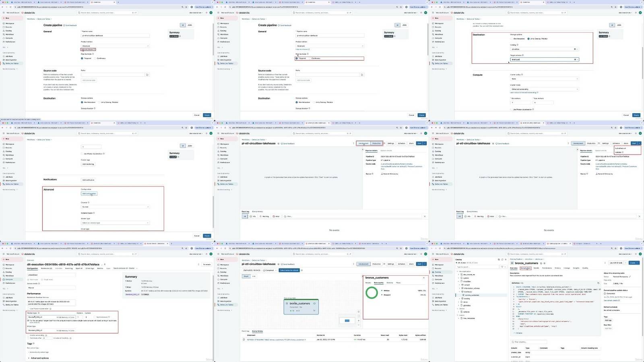This screenshot has width=644, height=362.
Task: Click Create button in Catalog Explorer screenshot
Action: (634, 263)
